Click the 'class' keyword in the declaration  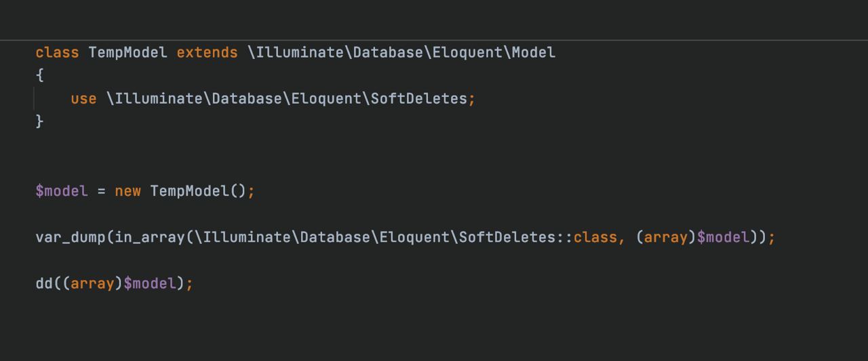(x=57, y=53)
